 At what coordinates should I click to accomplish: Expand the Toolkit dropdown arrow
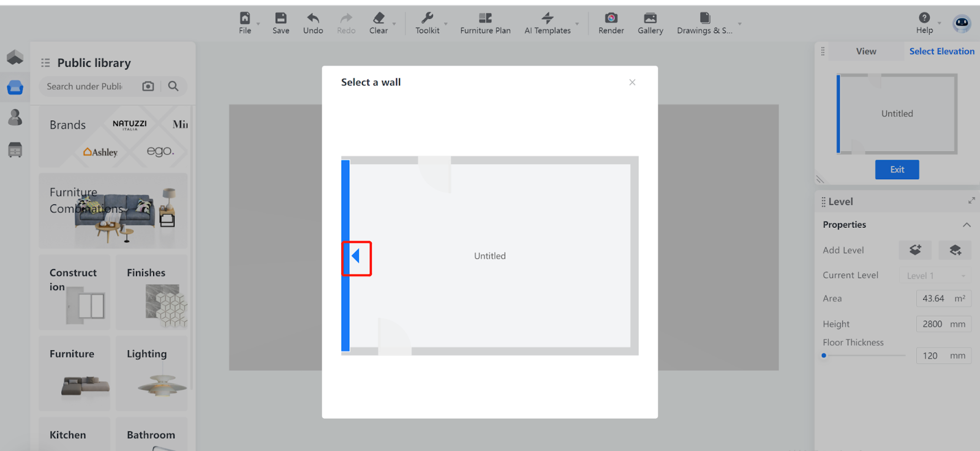[x=446, y=24]
